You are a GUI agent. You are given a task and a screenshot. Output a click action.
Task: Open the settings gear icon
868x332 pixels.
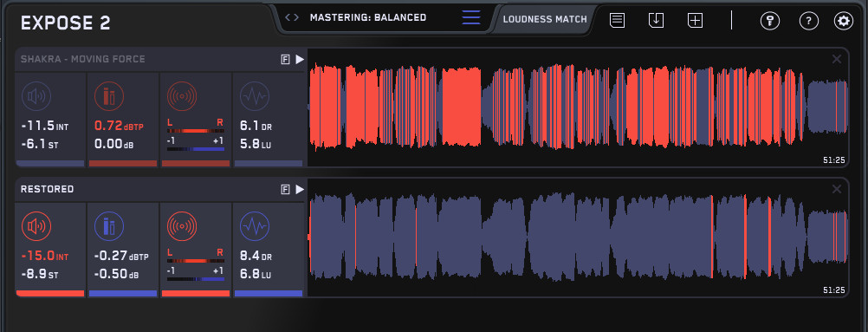(844, 21)
